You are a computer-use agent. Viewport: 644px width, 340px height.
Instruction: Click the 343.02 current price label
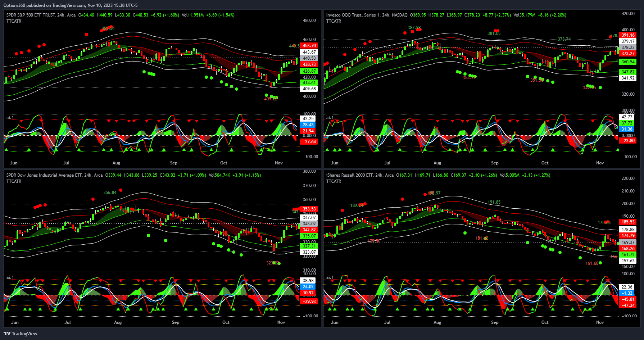(309, 224)
